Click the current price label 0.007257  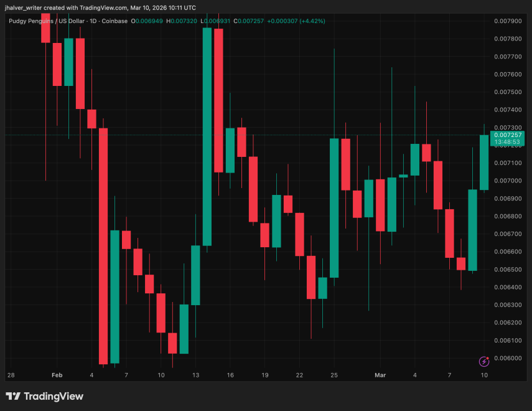tap(507, 135)
